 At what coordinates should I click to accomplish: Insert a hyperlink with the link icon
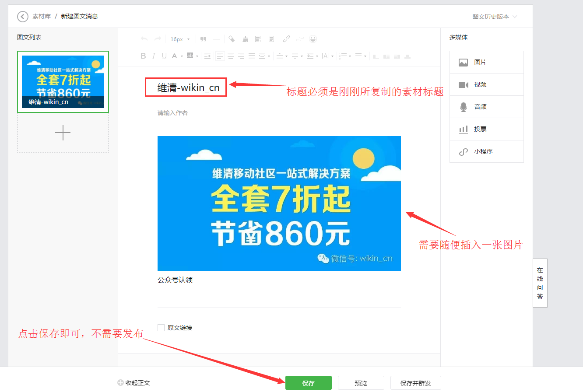[286, 39]
